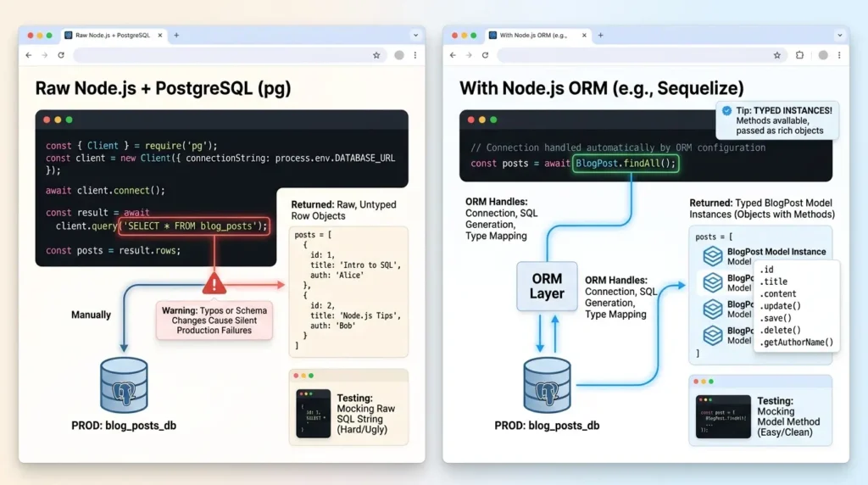868x485 pixels.
Task: Close the With Node.js ORM tab
Action: [x=584, y=35]
